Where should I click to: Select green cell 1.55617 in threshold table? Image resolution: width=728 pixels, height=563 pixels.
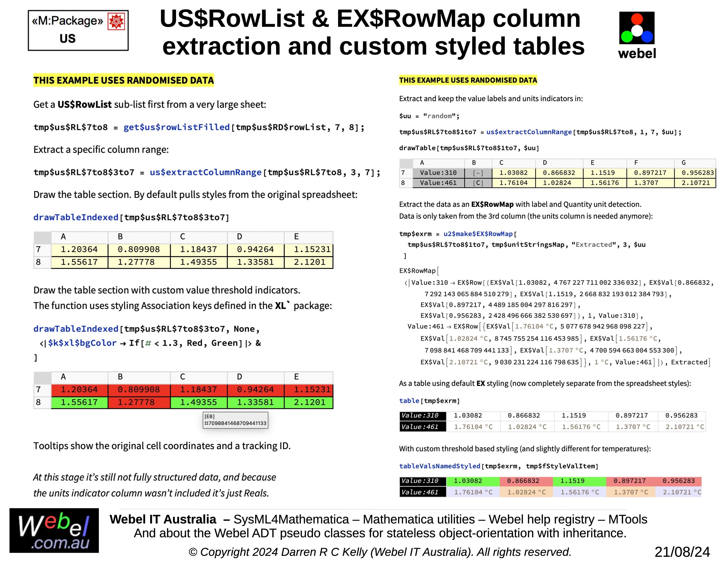pos(79,402)
